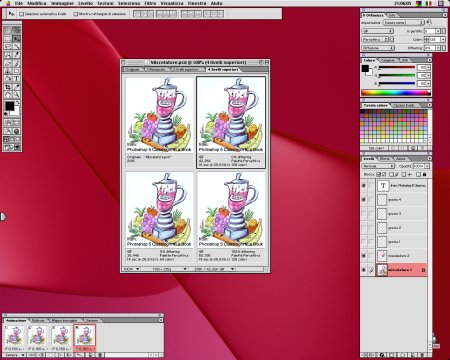Select the Hand tool
The width and height of the screenshot is (450, 360).
[8, 94]
